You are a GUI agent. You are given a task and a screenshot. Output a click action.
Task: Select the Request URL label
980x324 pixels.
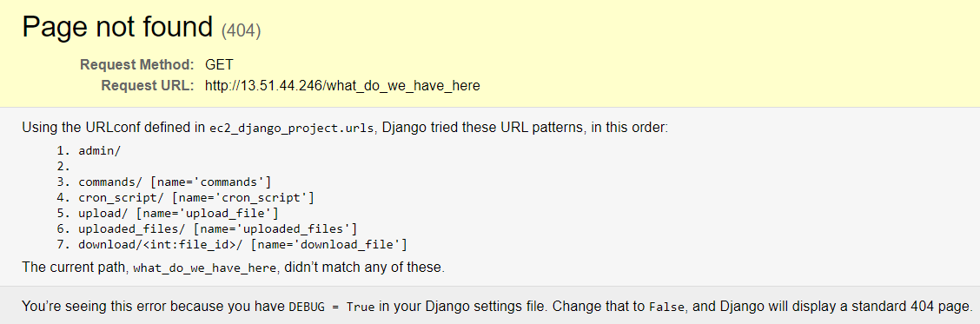(148, 86)
